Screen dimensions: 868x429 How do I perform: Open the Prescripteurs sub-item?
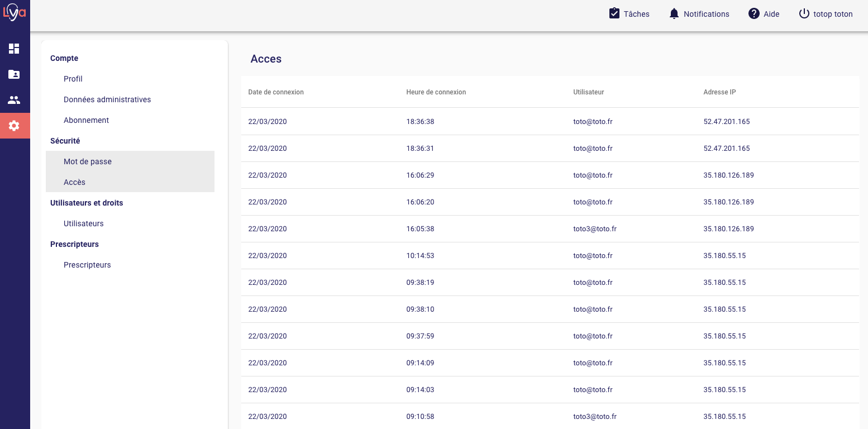click(x=87, y=265)
